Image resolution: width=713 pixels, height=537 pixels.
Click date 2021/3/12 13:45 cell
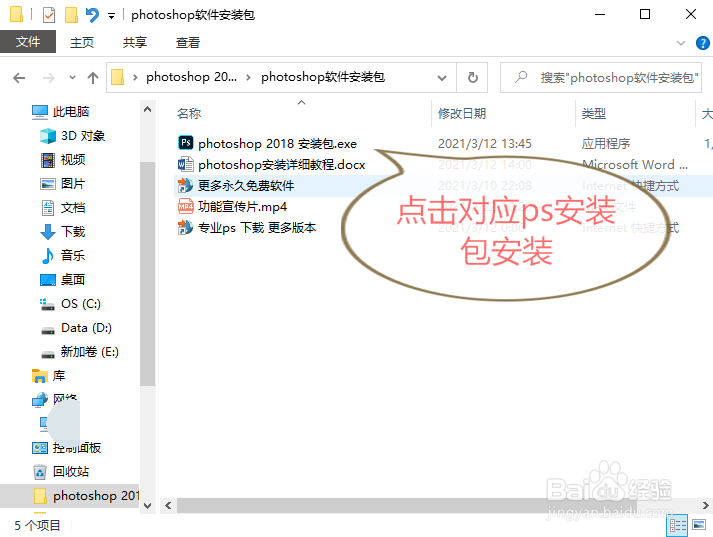(x=485, y=144)
